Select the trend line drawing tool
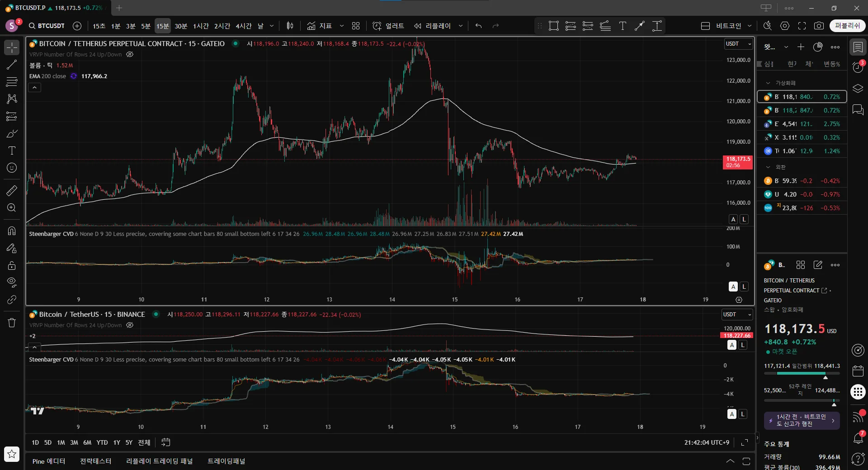Viewport: 868px width, 470px height. pos(12,65)
